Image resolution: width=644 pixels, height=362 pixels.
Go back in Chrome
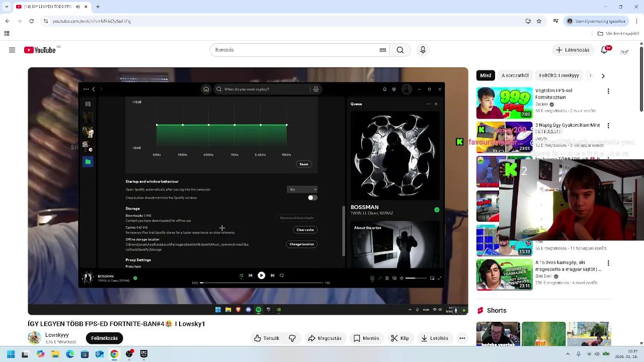(7, 21)
